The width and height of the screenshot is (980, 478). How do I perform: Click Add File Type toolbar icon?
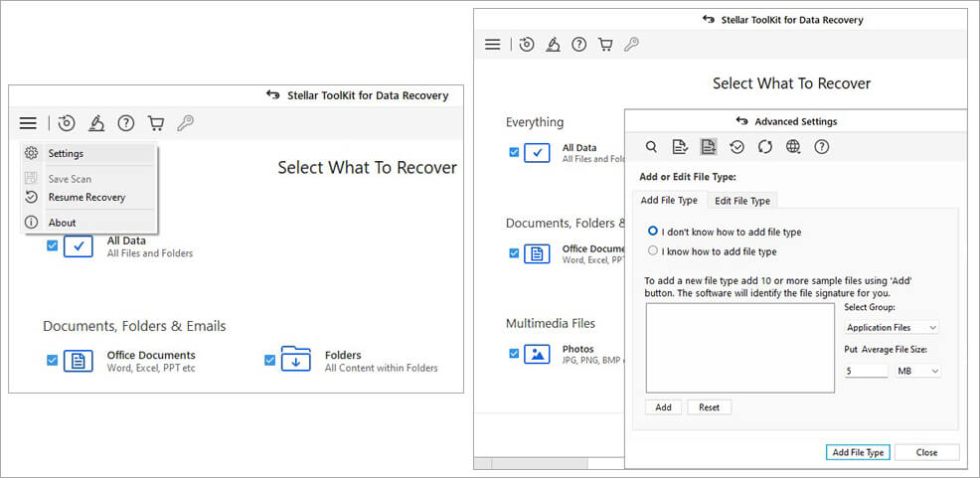(x=709, y=147)
